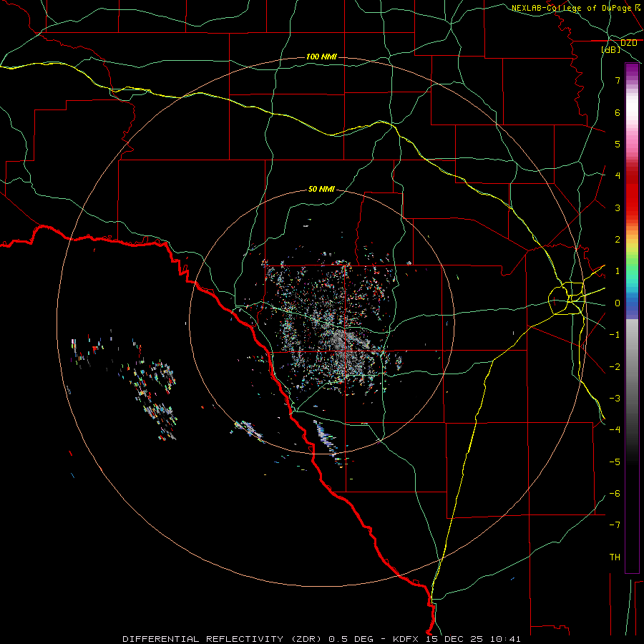Click the '100 NMI' range ring label
This screenshot has height=644, width=644.
point(321,57)
